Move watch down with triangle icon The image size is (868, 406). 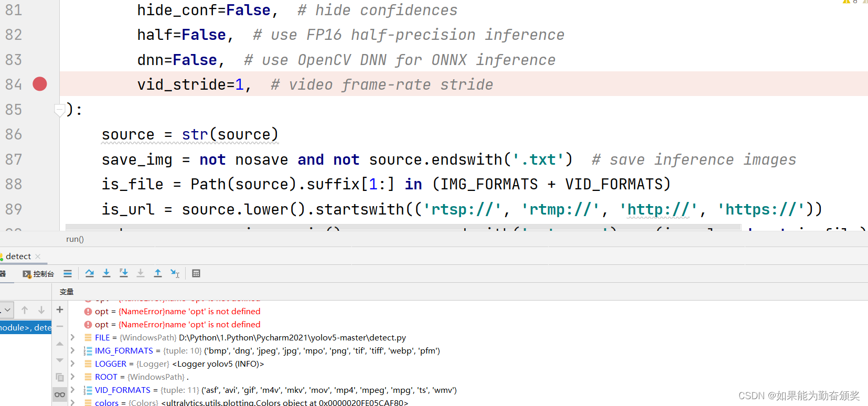pos(60,360)
